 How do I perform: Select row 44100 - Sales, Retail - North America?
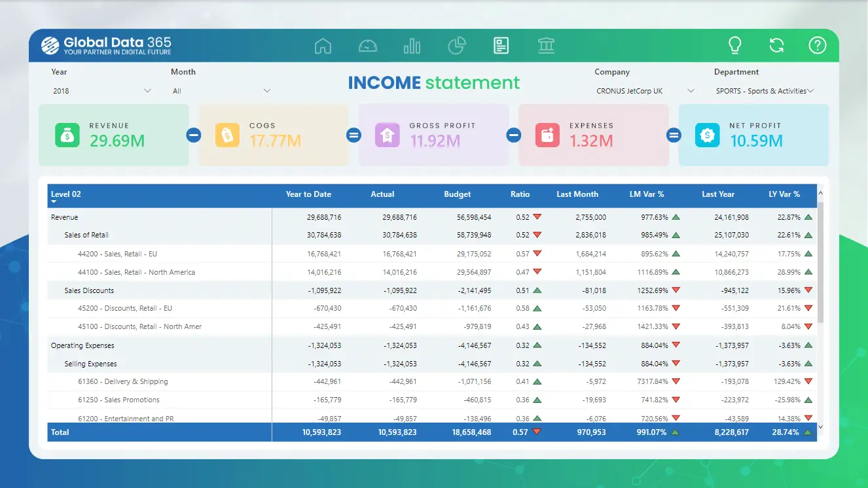[x=432, y=272]
